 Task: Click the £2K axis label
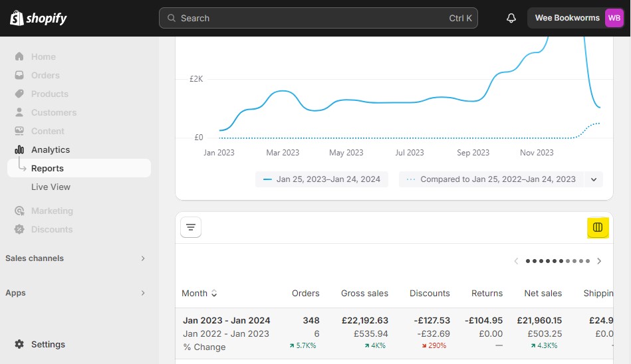coord(196,79)
